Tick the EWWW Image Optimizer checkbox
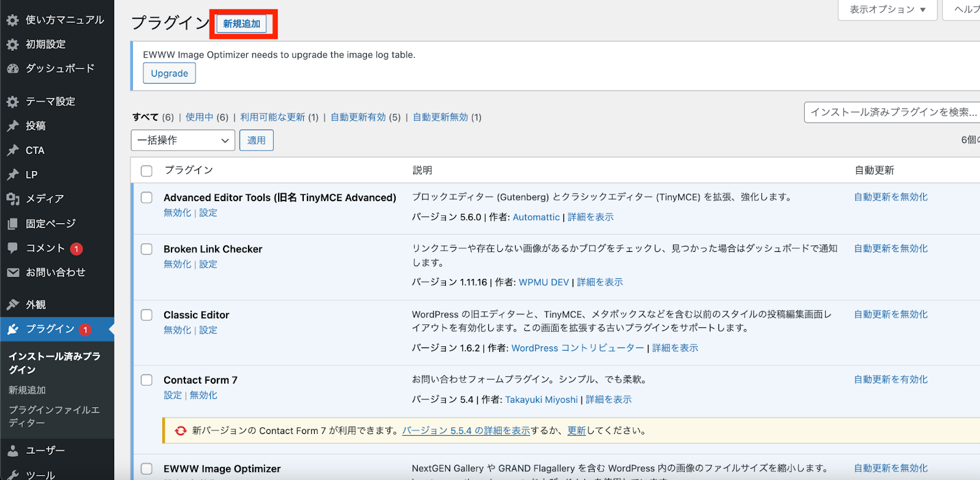This screenshot has width=980, height=480. [x=146, y=468]
